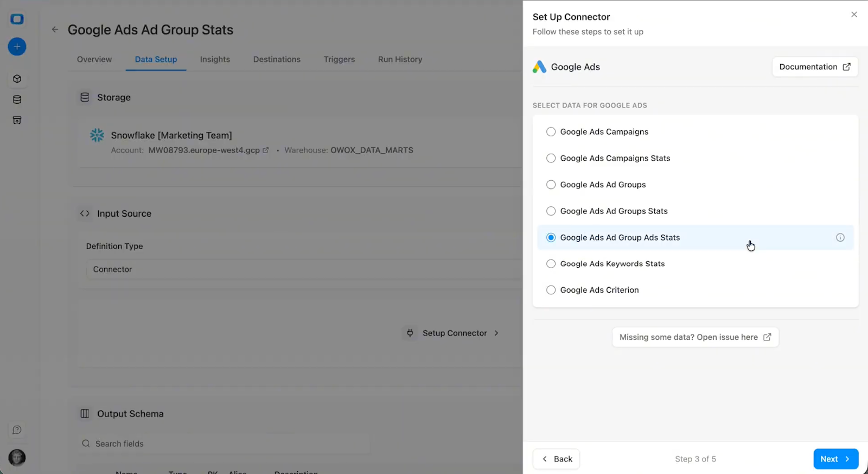Click the plug icon beside Setup Connector
Screen dimensions: 868x474
[410, 333]
